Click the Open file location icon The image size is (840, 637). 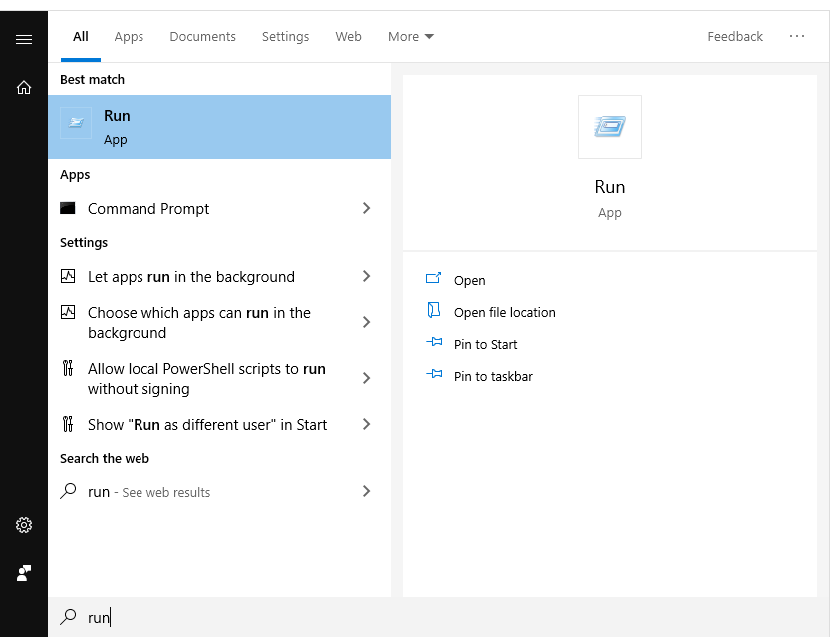(433, 310)
